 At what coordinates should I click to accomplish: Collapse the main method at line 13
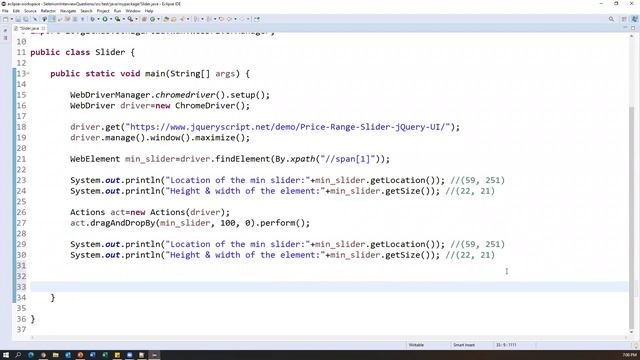[x=28, y=73]
